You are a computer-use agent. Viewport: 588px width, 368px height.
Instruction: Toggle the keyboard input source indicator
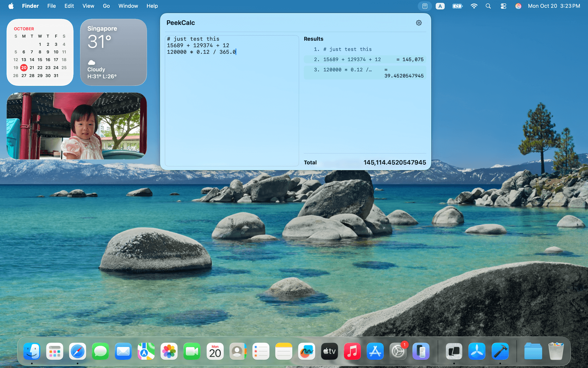(440, 6)
